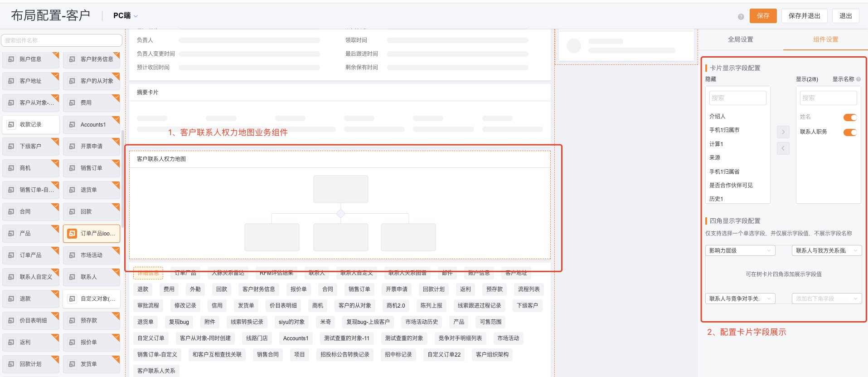The height and width of the screenshot is (377, 868).
Task: Open the 添加右下角字段 dropdown
Action: click(x=827, y=299)
